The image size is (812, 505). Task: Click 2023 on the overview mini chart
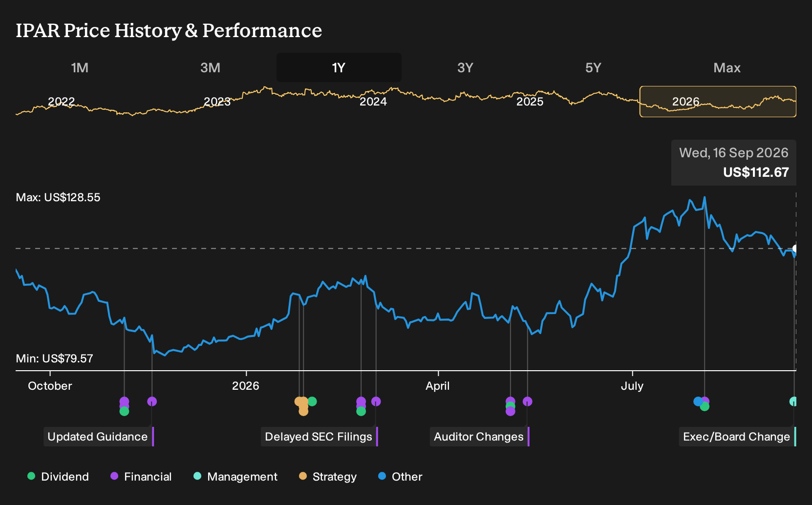point(217,102)
